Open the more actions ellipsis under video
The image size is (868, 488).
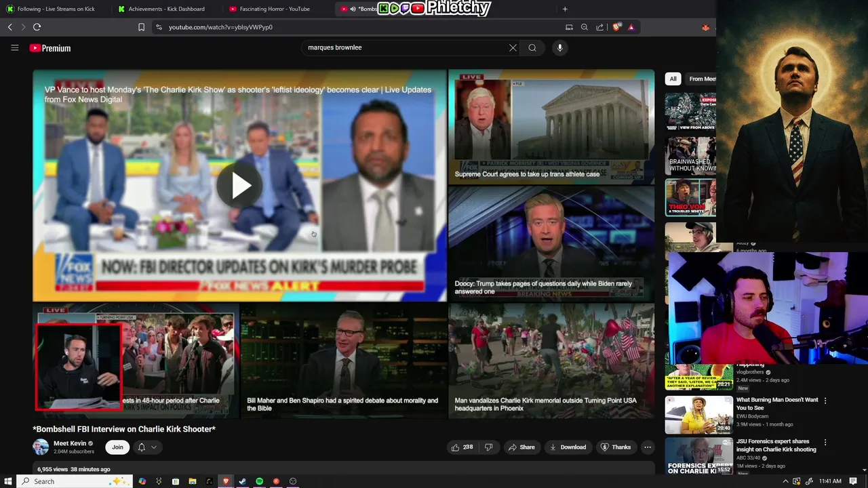(648, 447)
